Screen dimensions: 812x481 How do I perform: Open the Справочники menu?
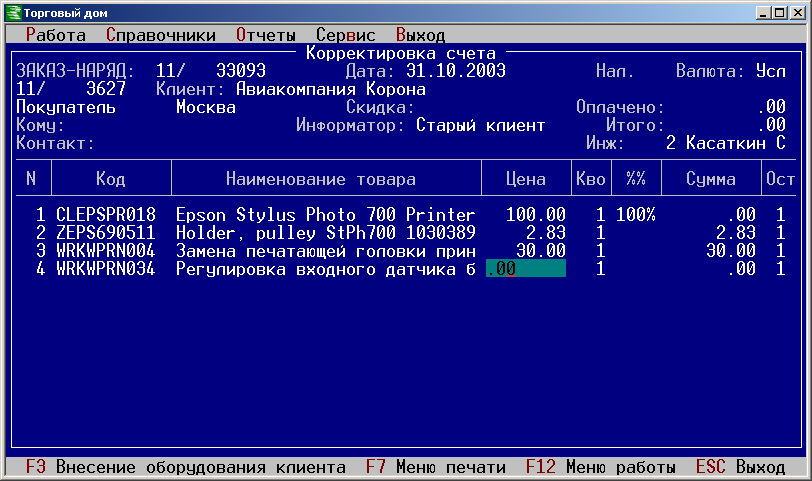pyautogui.click(x=161, y=35)
